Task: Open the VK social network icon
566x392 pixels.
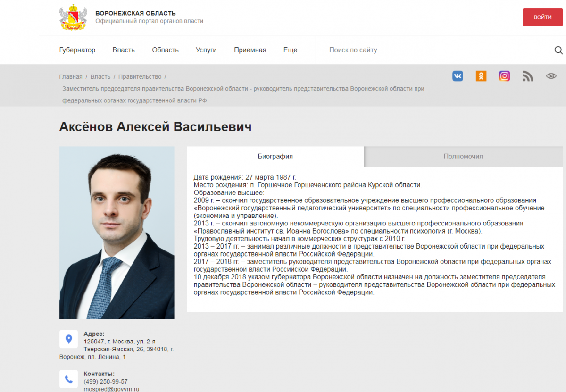Action: point(458,76)
